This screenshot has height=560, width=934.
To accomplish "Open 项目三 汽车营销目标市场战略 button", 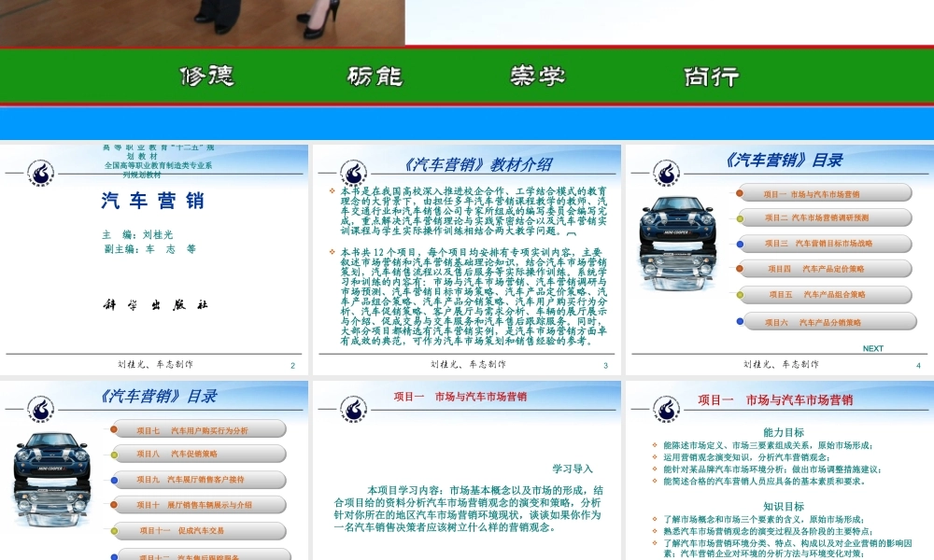I will 825,244.
